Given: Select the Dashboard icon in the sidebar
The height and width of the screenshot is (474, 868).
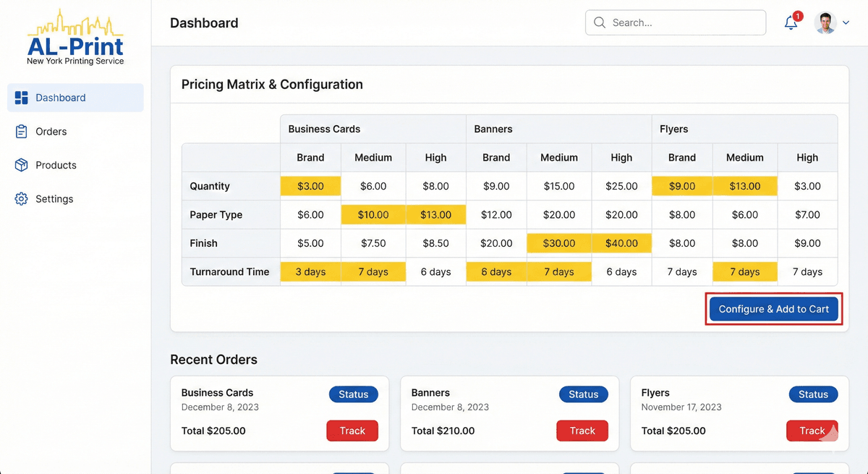Looking at the screenshot, I should click(22, 97).
